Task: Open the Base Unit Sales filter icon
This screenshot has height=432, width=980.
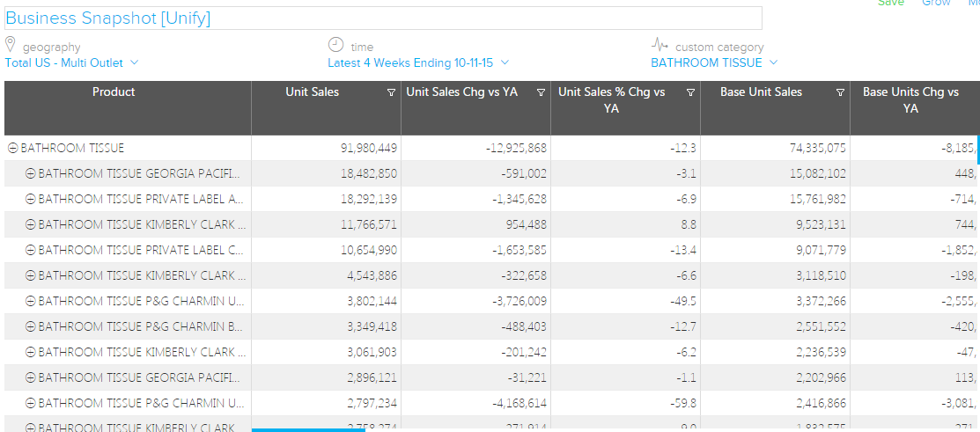Action: pyautogui.click(x=840, y=92)
